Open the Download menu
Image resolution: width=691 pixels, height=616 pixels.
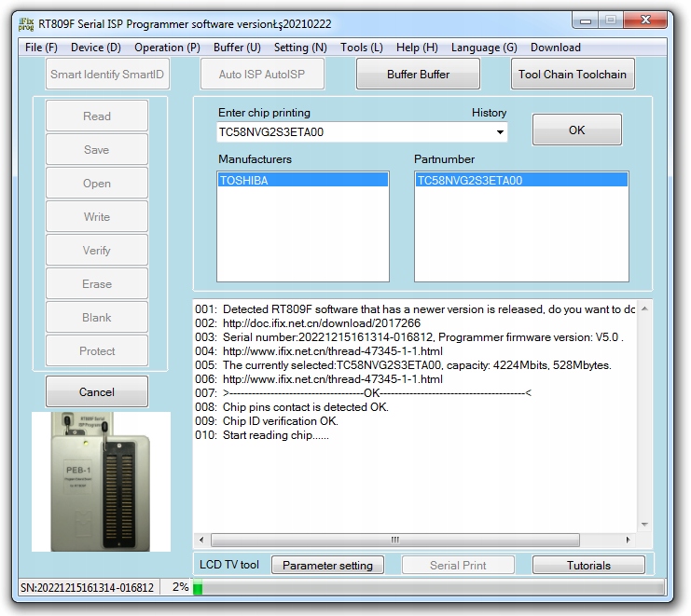tap(555, 48)
